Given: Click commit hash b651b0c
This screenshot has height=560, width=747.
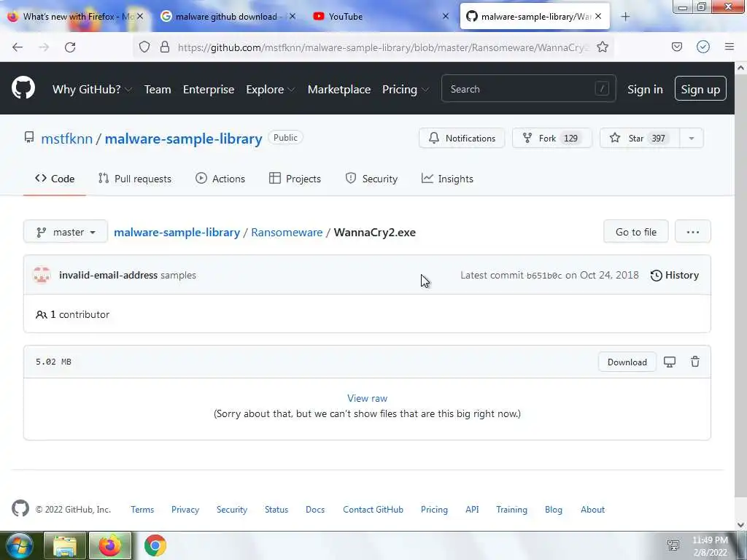Looking at the screenshot, I should (x=544, y=275).
